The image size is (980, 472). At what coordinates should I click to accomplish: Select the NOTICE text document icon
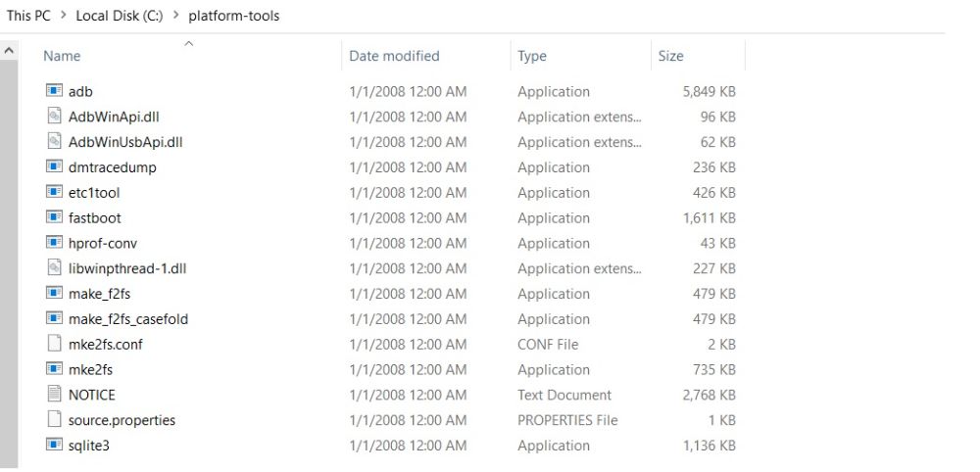(54, 394)
